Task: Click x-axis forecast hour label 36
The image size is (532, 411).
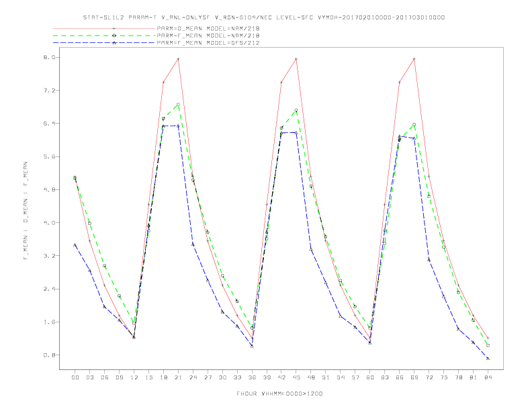Action: pyautogui.click(x=252, y=377)
